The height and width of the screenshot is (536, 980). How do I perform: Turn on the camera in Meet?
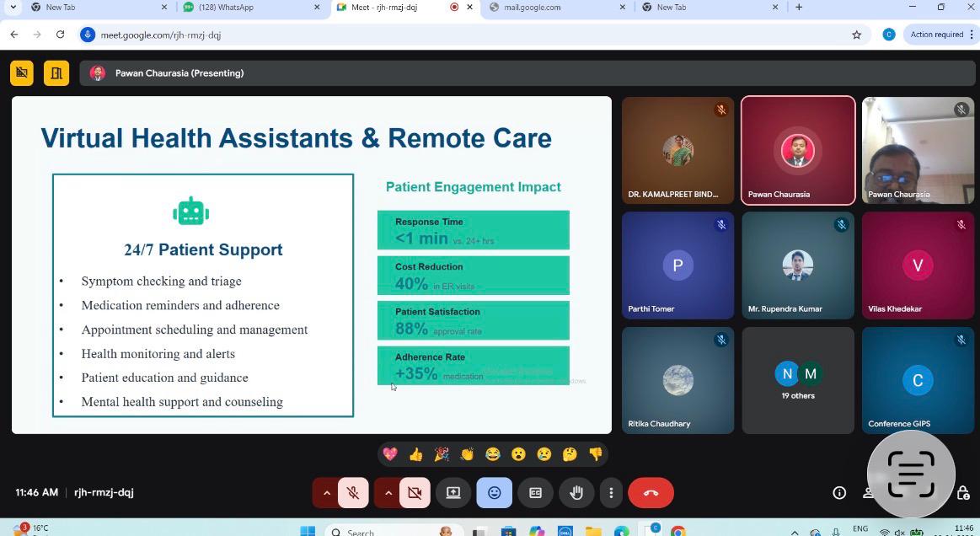415,493
